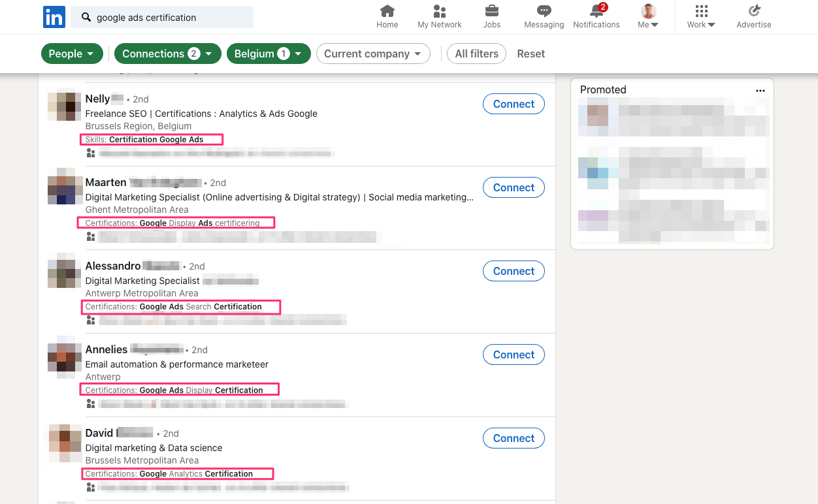
Task: Open All filters panel
Action: (x=477, y=54)
